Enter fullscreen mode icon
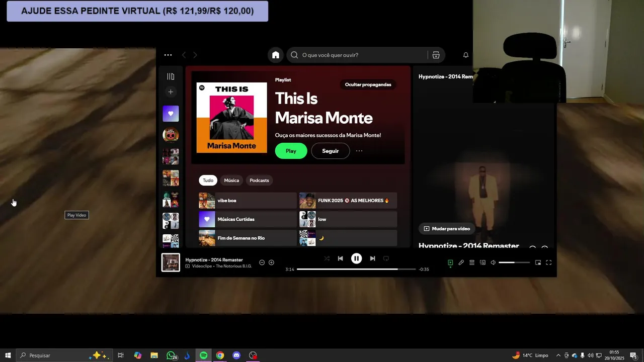644x362 pixels. tap(549, 262)
